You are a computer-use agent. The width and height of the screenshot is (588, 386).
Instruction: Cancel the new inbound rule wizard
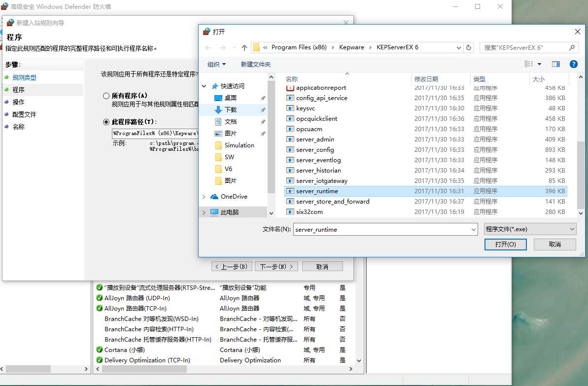(322, 266)
